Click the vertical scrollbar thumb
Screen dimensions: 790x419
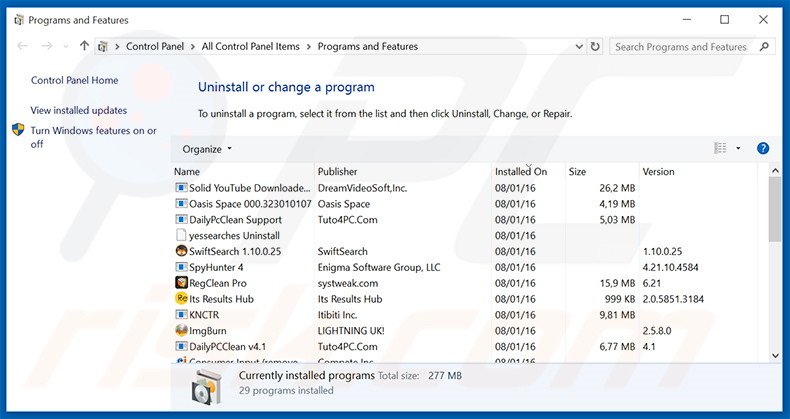pos(775,210)
